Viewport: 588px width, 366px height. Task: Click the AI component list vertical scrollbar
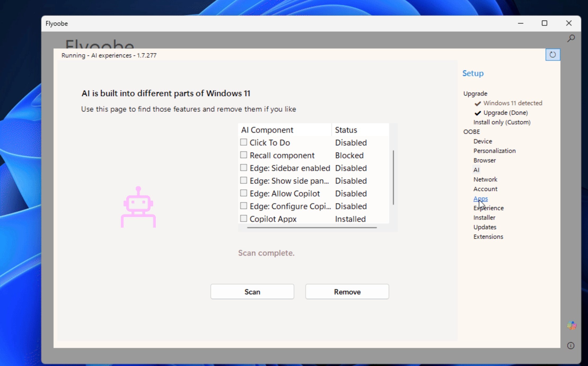click(393, 178)
